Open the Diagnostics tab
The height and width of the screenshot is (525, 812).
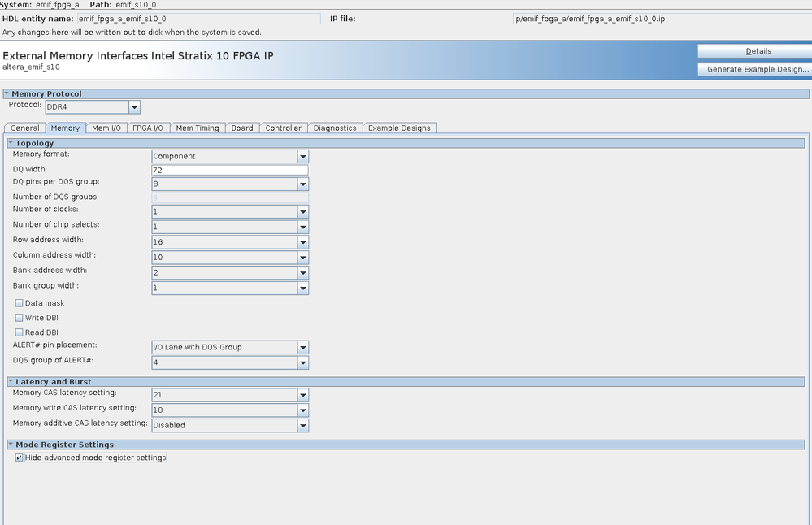click(335, 128)
